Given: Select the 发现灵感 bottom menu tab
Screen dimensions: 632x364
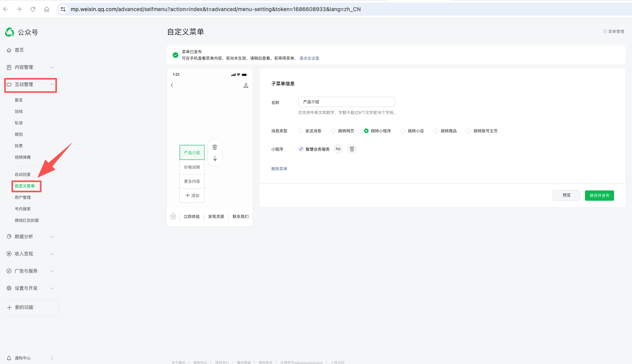Looking at the screenshot, I should [x=216, y=216].
